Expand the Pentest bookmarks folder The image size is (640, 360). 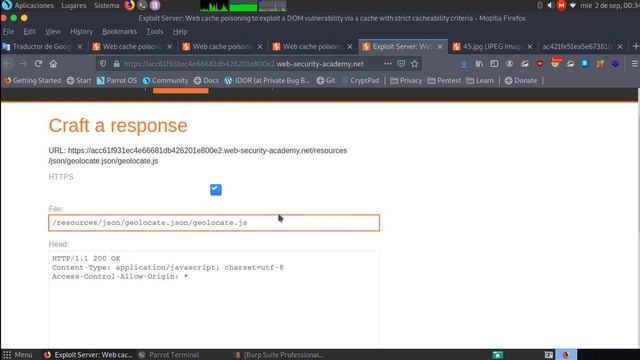point(444,81)
